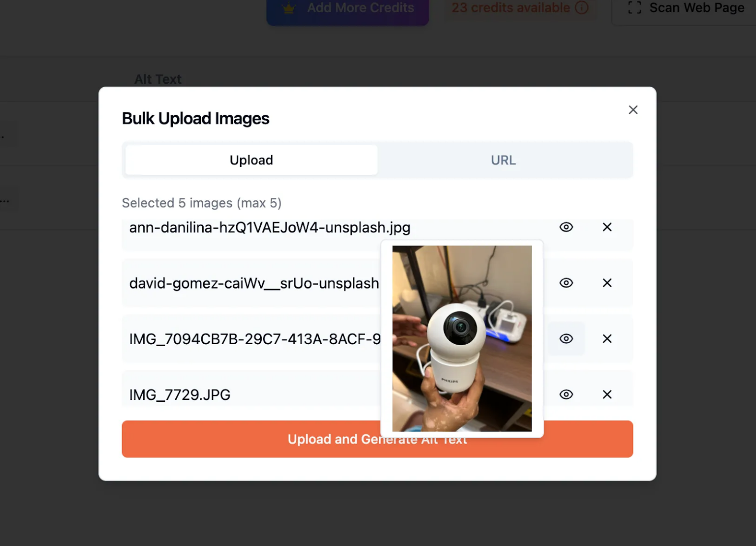756x546 pixels.
Task: Remove IMG_7094CB7B file from upload list
Action: click(607, 339)
